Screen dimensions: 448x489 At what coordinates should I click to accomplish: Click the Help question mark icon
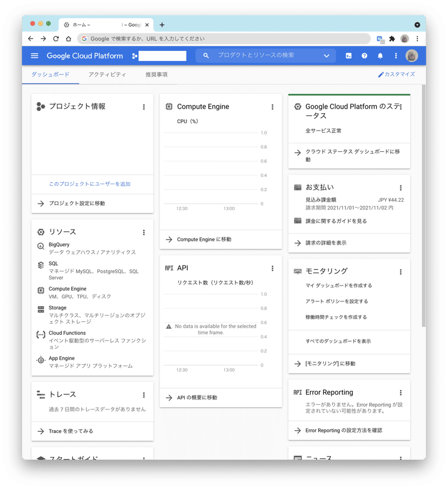tap(365, 55)
